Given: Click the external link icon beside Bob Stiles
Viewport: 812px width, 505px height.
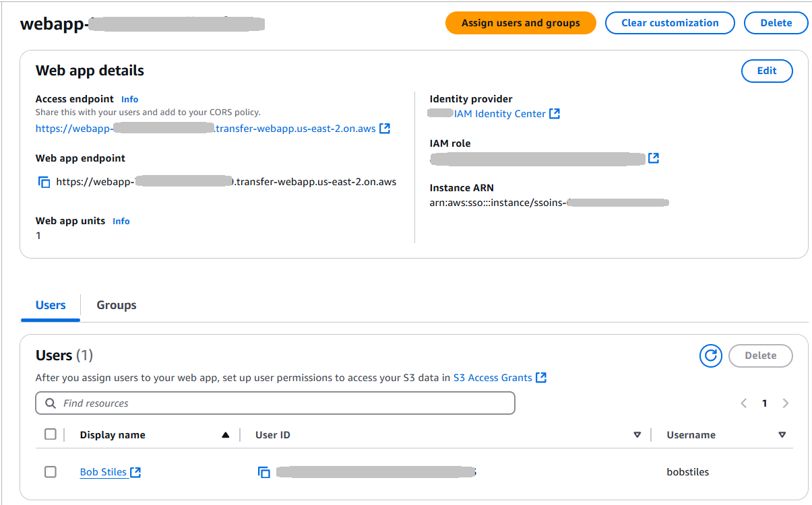Looking at the screenshot, I should [135, 472].
